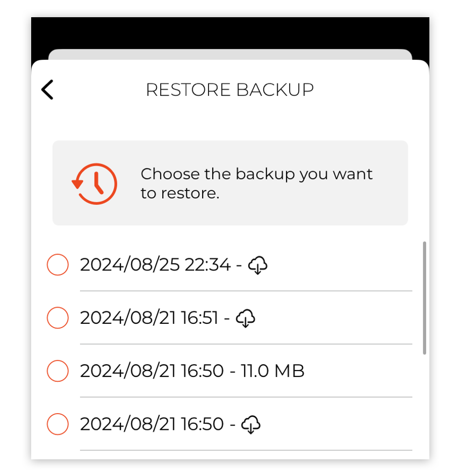Click the 2024/08/25 22:34 date label
Image resolution: width=460 pixels, height=476 pixels.
pos(155,265)
